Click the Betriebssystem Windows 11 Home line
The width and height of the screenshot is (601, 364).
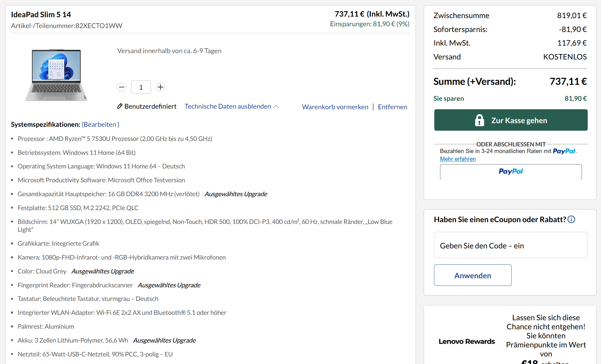pos(76,152)
